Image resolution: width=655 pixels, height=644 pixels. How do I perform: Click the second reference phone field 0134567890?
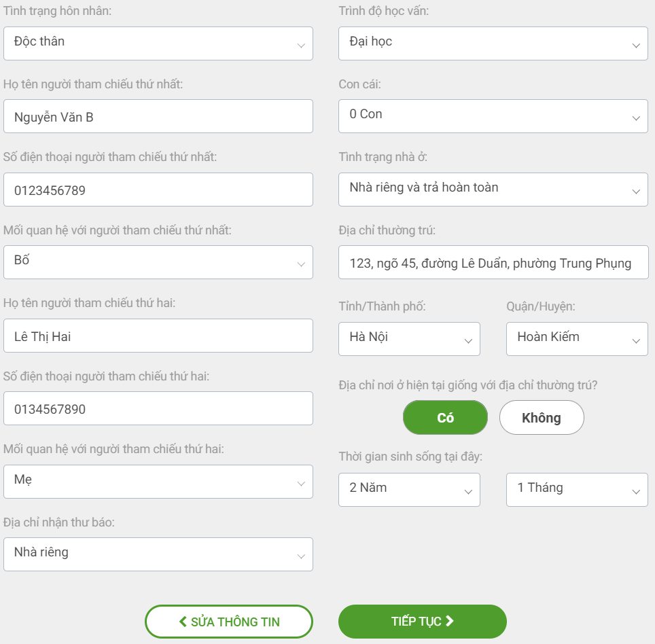point(158,408)
